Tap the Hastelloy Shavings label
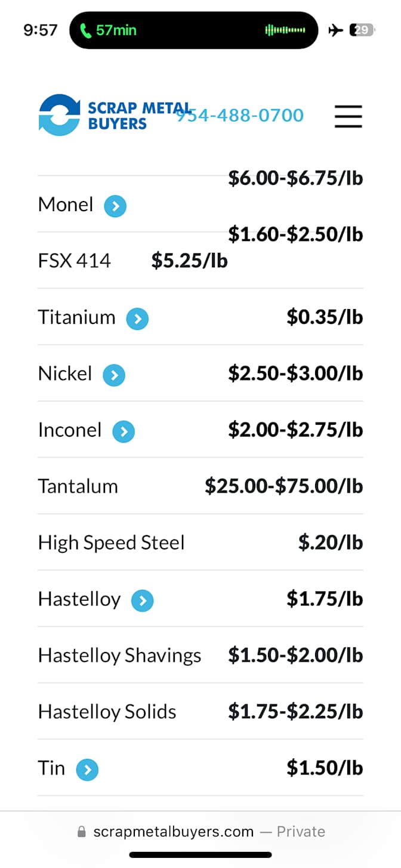This screenshot has width=401, height=868. 119,656
